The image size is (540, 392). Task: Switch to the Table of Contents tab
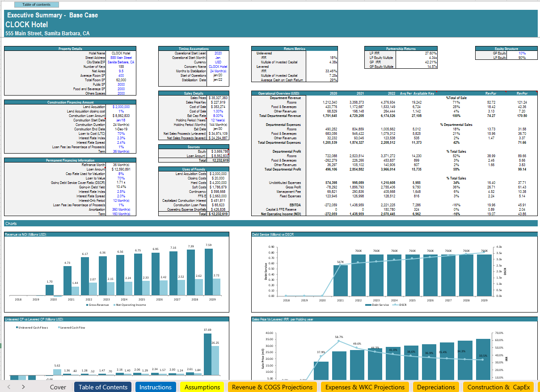[x=103, y=387]
